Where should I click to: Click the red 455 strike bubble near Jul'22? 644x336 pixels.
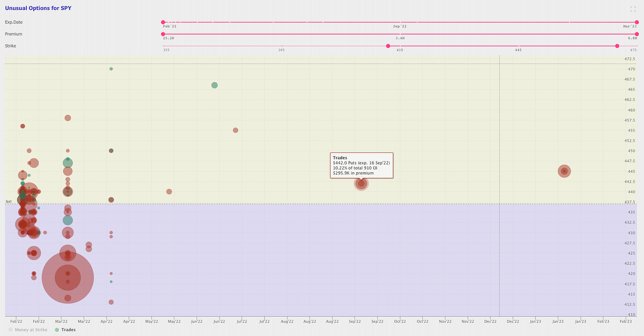pos(236,130)
